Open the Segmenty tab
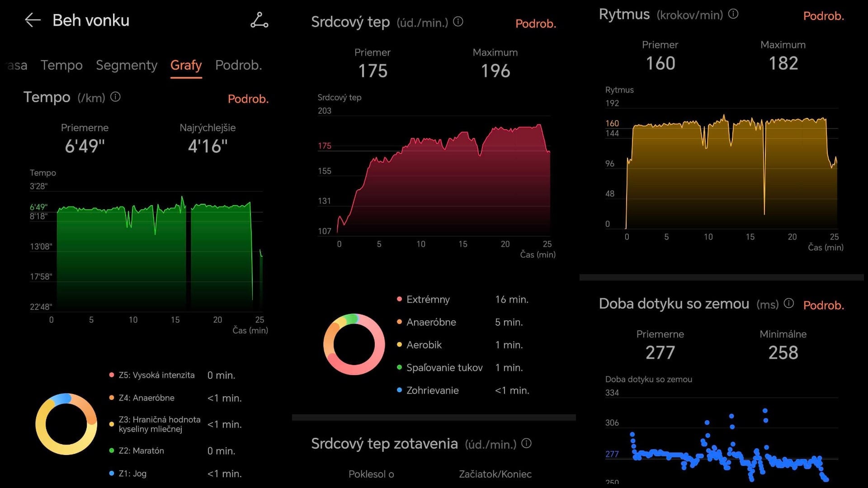The width and height of the screenshot is (868, 488). (127, 65)
